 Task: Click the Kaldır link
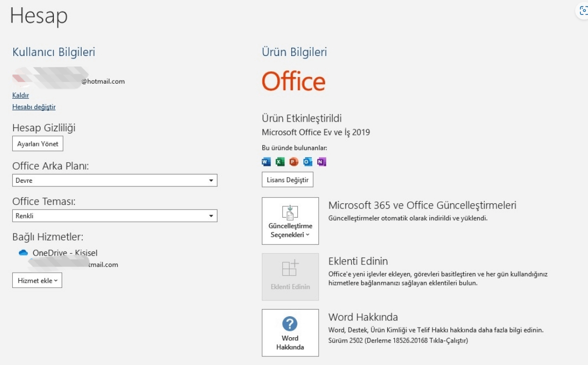click(21, 95)
